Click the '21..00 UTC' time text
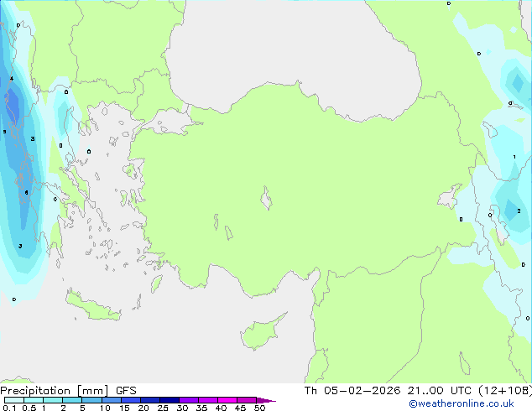532x411 pixels. 440,391
